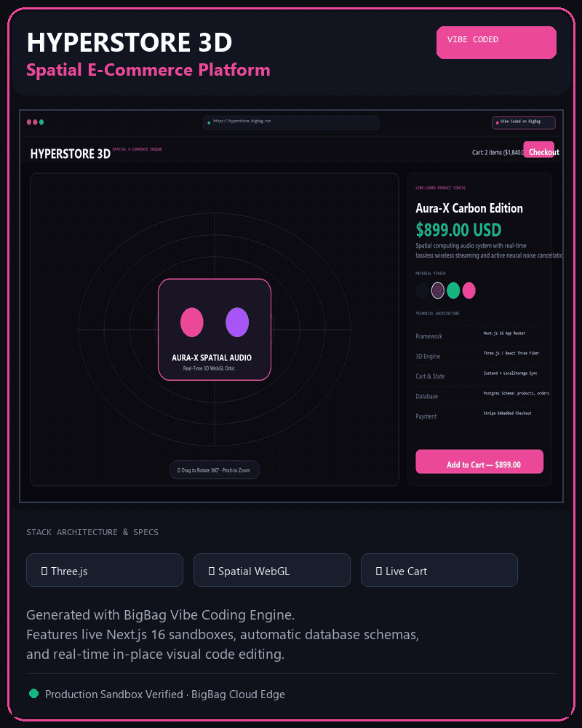Click the Spatial WebGL stack chip
The height and width of the screenshot is (728, 582).
click(272, 570)
